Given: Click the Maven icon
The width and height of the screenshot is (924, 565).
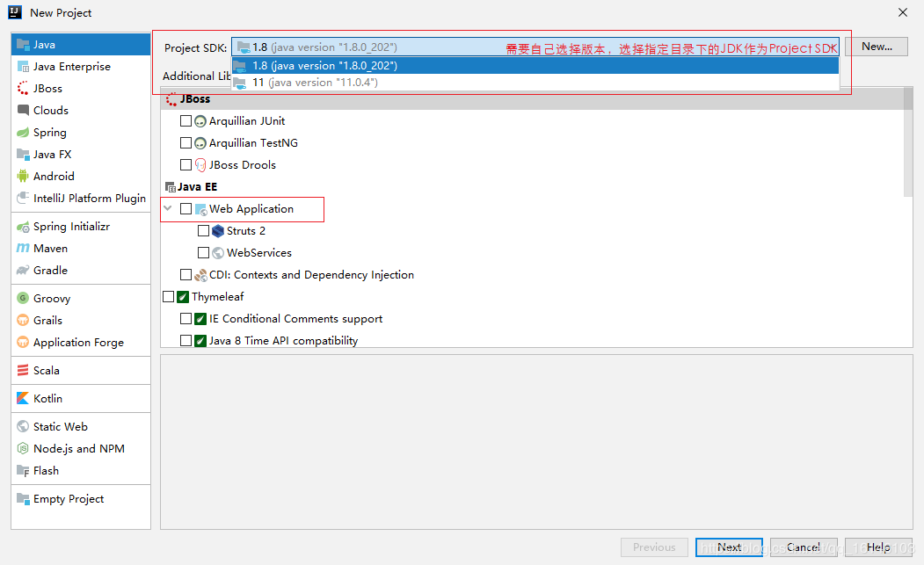Looking at the screenshot, I should point(23,249).
